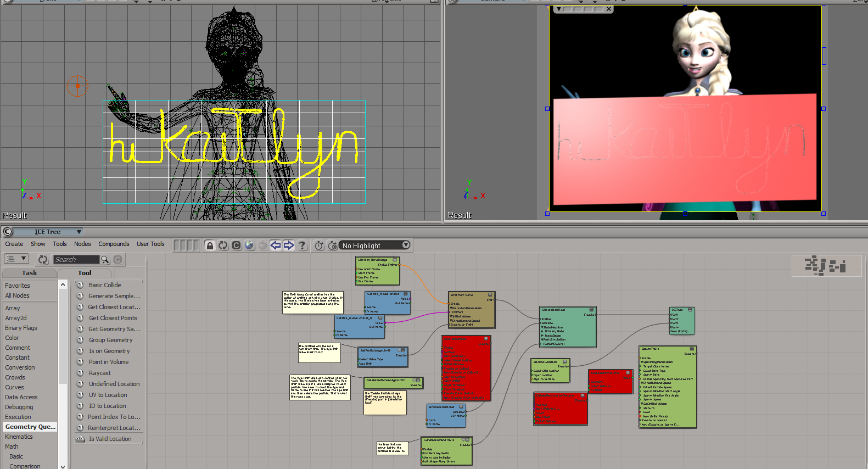Switch to the Task tab

30,273
